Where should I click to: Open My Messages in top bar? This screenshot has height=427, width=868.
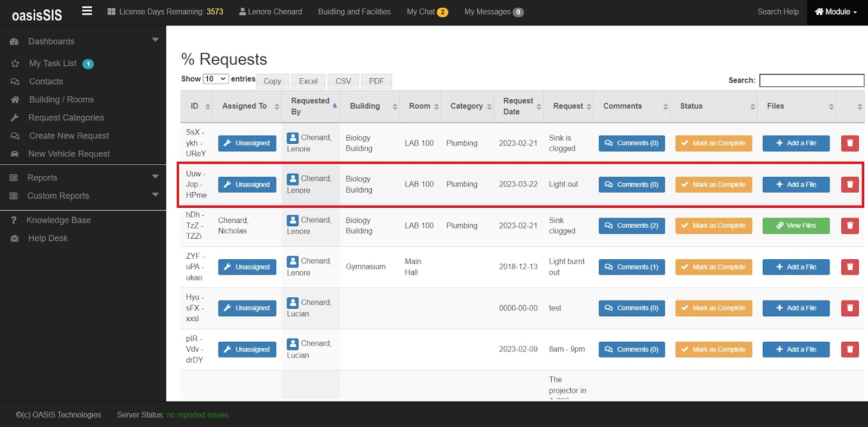coord(494,12)
